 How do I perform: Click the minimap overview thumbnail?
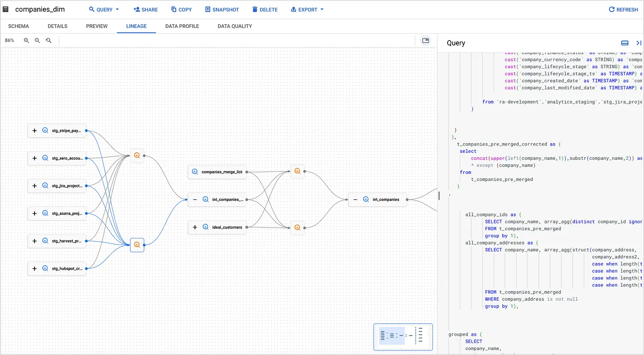[403, 337]
